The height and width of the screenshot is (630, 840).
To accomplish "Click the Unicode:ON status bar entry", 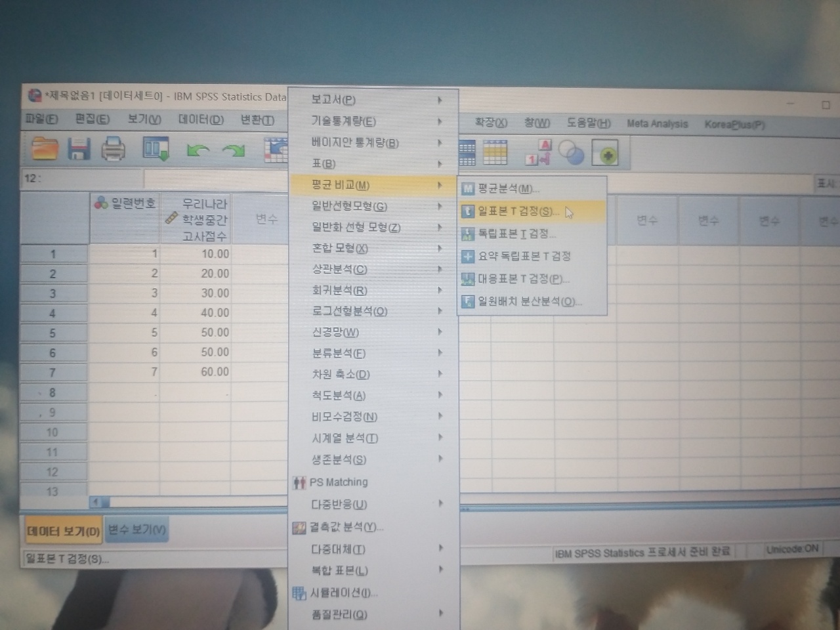I will pos(792,549).
